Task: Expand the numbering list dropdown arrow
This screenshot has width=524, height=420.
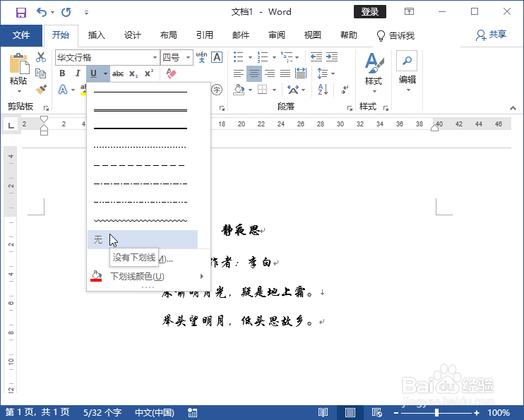Action: pos(275,57)
